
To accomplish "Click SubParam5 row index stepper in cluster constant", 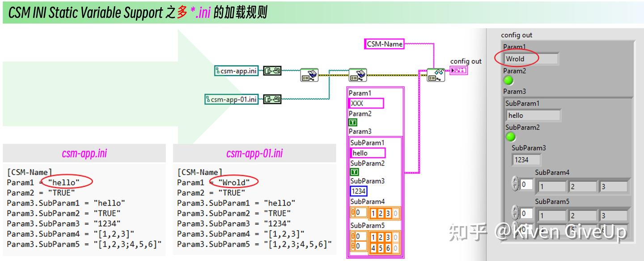I will [x=353, y=236].
